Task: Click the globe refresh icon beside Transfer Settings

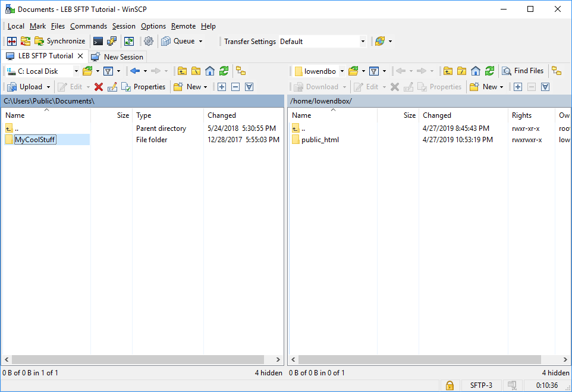Action: 380,41
